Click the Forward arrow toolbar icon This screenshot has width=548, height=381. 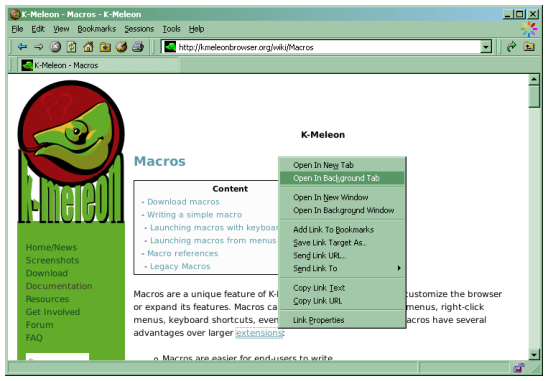[x=38, y=46]
